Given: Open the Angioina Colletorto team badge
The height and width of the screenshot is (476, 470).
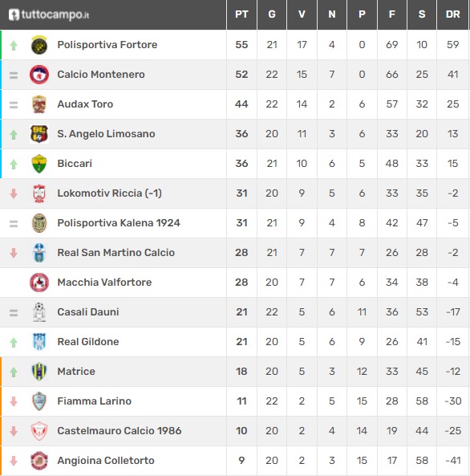Looking at the screenshot, I should [39, 461].
